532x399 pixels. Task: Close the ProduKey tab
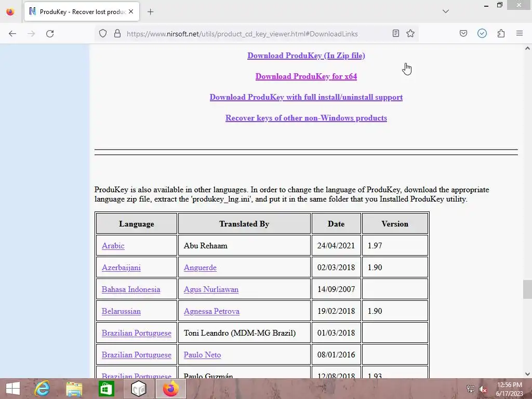[131, 11]
